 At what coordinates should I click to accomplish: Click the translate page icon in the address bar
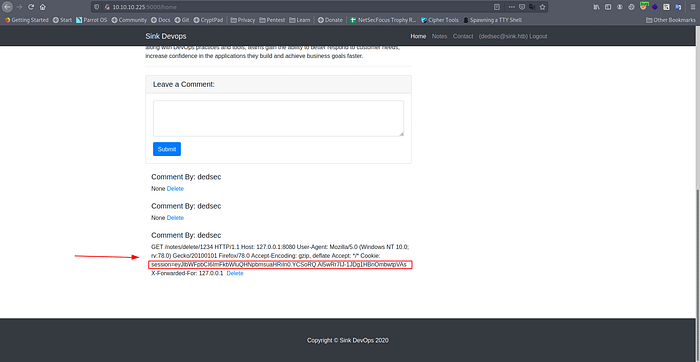[532, 7]
